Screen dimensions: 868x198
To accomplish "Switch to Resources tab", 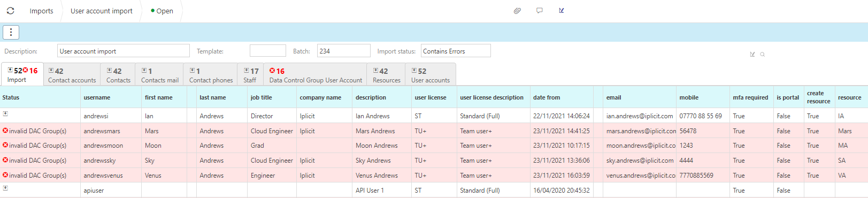I will coord(387,75).
